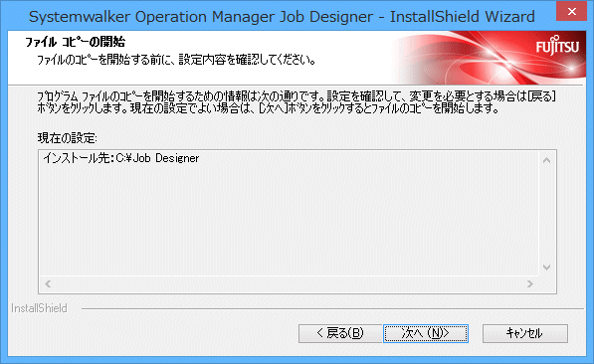Click the 次へ (N) button

coord(426,334)
